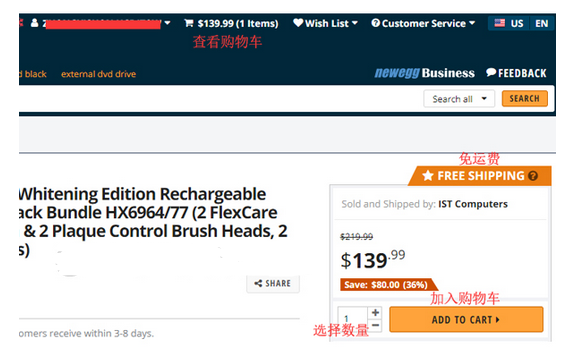Decrease quantity with the minus button
Image resolution: width=566 pixels, height=363 pixels.
point(375,325)
